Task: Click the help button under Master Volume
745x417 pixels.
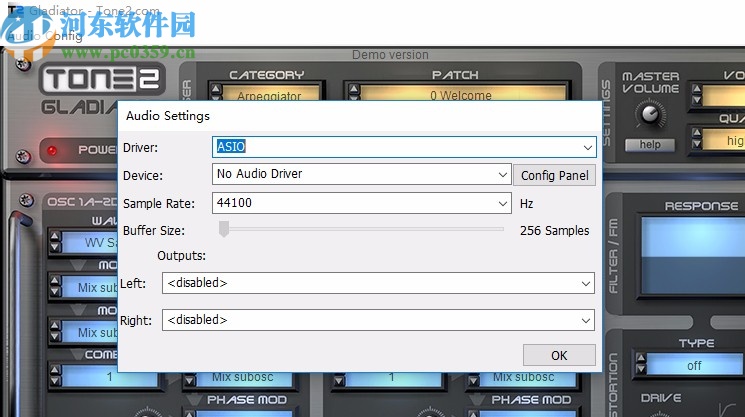Action: pyautogui.click(x=649, y=144)
